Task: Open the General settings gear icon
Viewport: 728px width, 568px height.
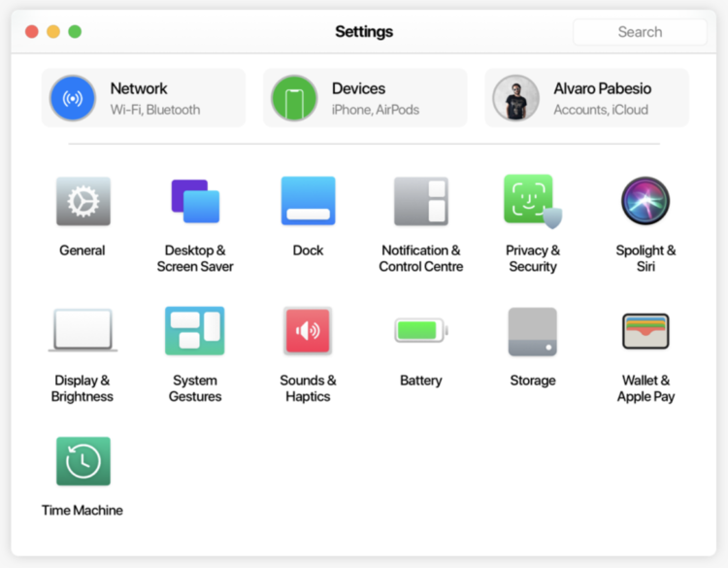Action: (83, 201)
